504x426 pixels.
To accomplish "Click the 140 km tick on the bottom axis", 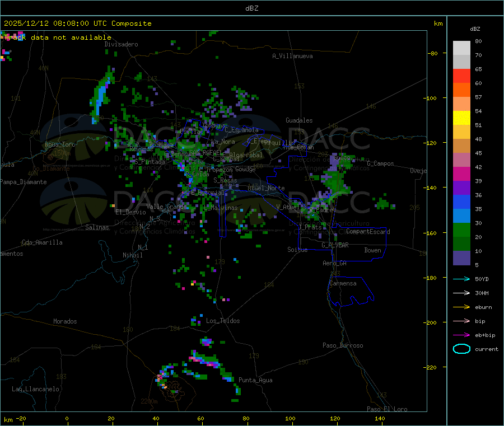I will click(x=380, y=418).
